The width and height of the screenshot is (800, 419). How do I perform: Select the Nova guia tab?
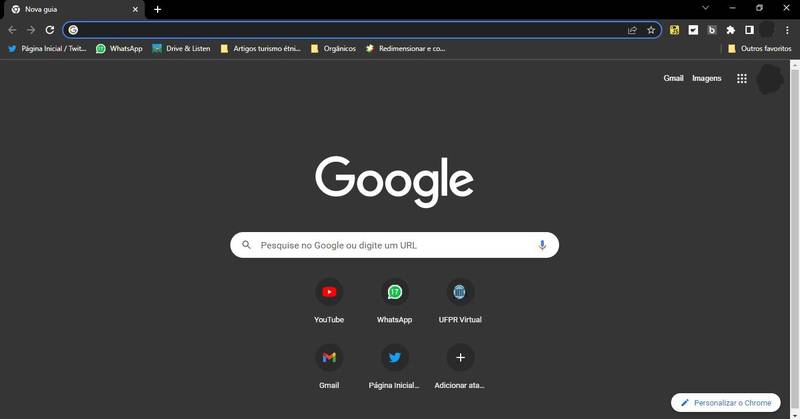pos(72,9)
